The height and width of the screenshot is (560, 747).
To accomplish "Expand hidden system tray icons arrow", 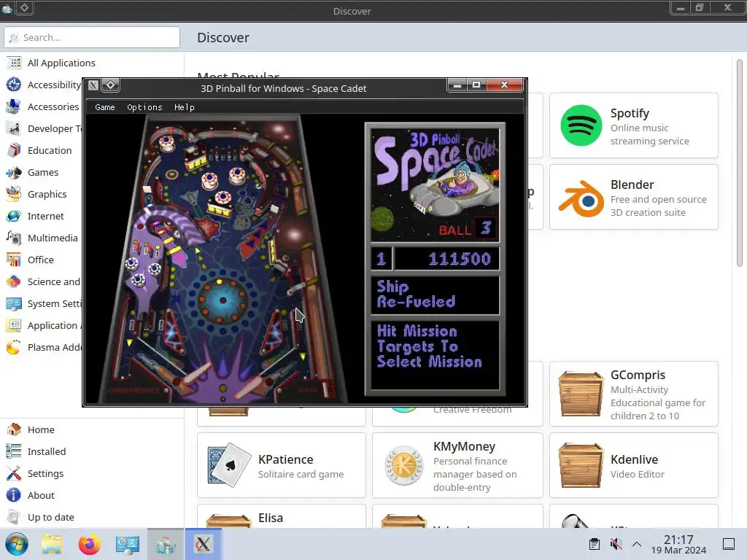I will point(637,544).
